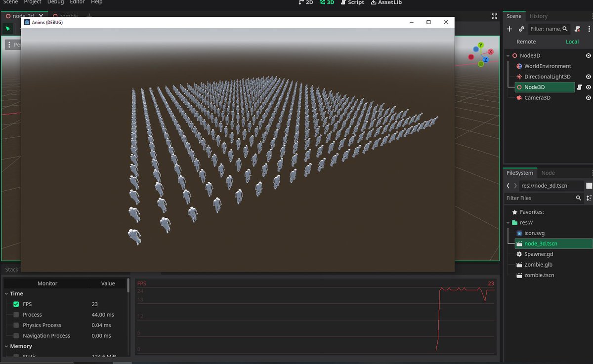The height and width of the screenshot is (364, 593).
Task: Switch to the Script workspace
Action: [352, 2]
